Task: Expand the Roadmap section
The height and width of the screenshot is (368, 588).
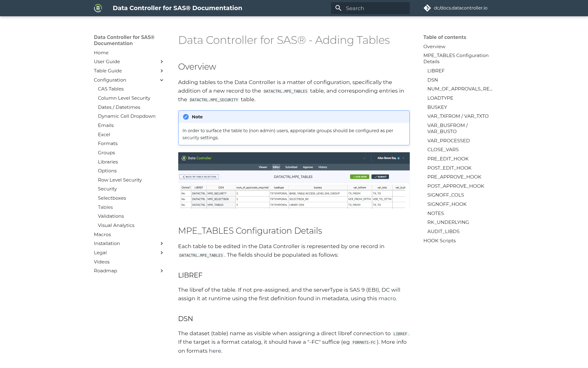Action: 162,271
